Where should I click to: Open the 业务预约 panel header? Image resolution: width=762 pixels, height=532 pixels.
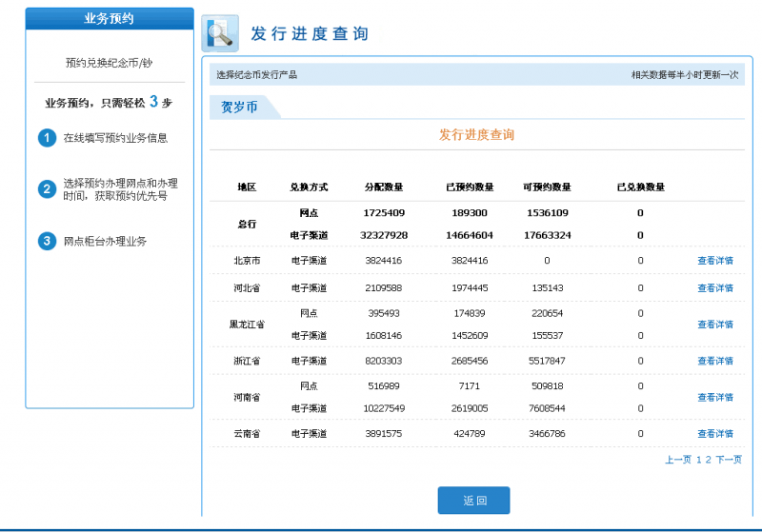coord(109,18)
